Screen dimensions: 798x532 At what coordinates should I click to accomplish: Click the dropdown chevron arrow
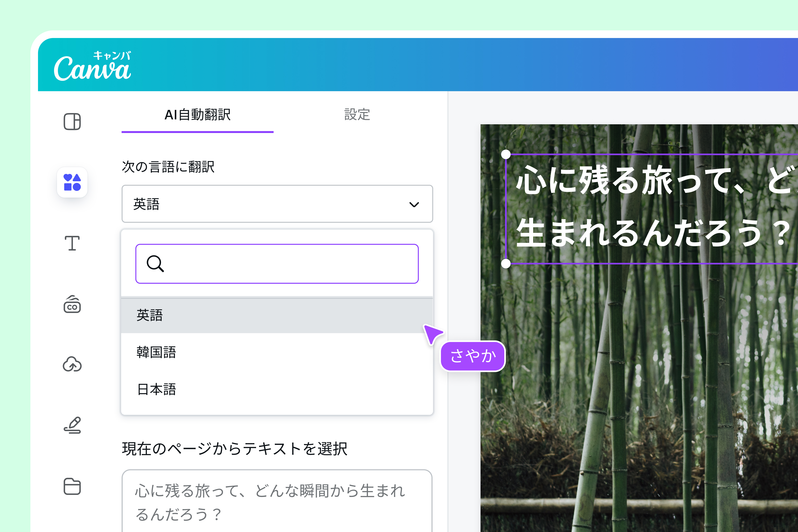(x=414, y=204)
